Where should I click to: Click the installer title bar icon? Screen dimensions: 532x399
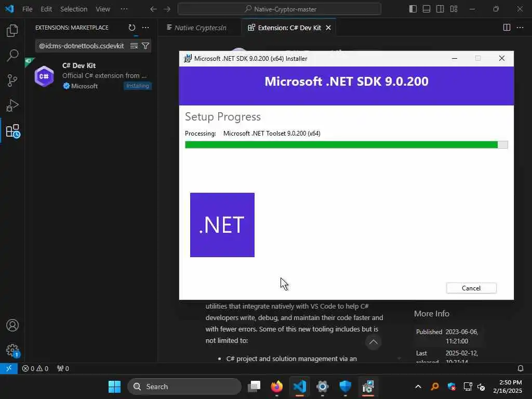click(187, 58)
